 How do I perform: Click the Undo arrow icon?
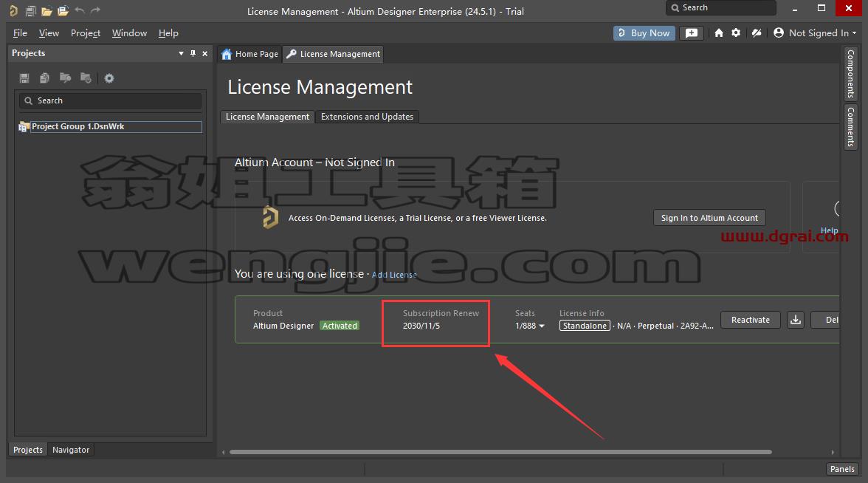click(x=80, y=10)
